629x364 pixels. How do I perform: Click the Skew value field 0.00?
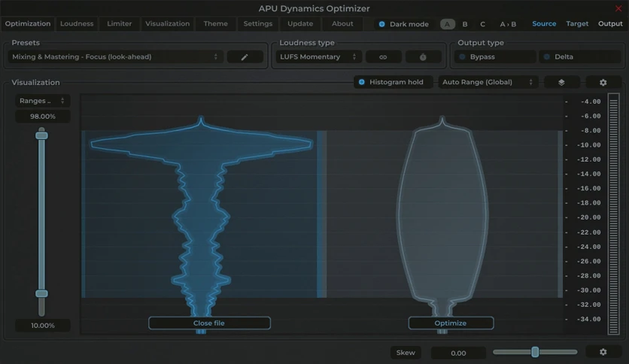click(458, 353)
